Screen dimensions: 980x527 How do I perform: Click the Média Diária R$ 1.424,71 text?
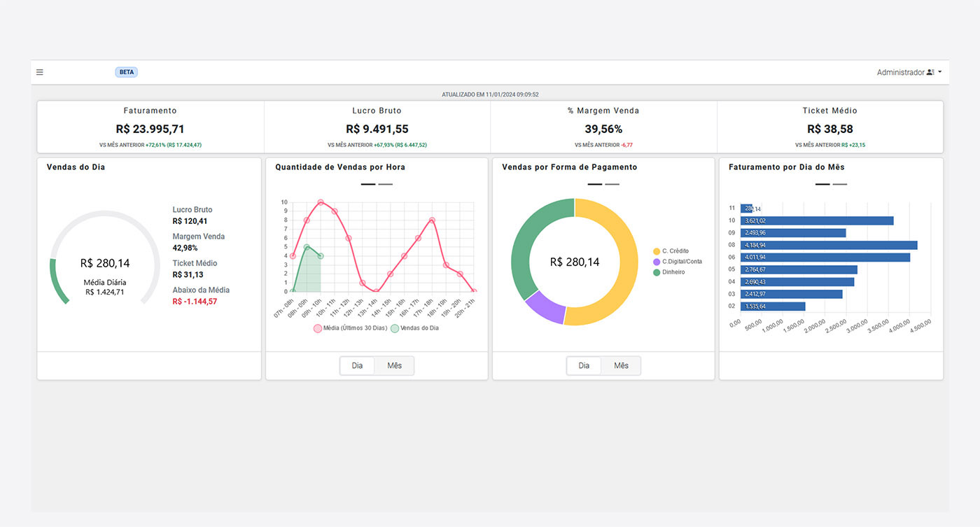click(x=105, y=287)
